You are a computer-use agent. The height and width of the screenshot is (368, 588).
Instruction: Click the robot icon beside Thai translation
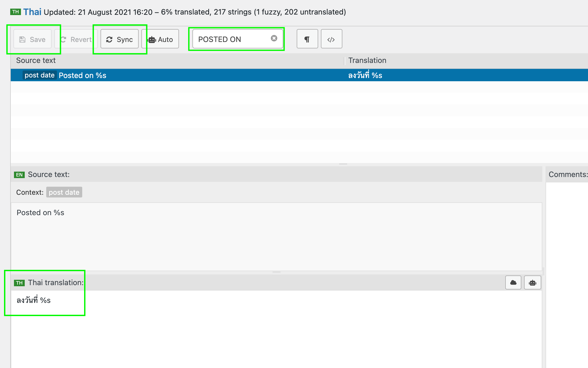click(532, 282)
